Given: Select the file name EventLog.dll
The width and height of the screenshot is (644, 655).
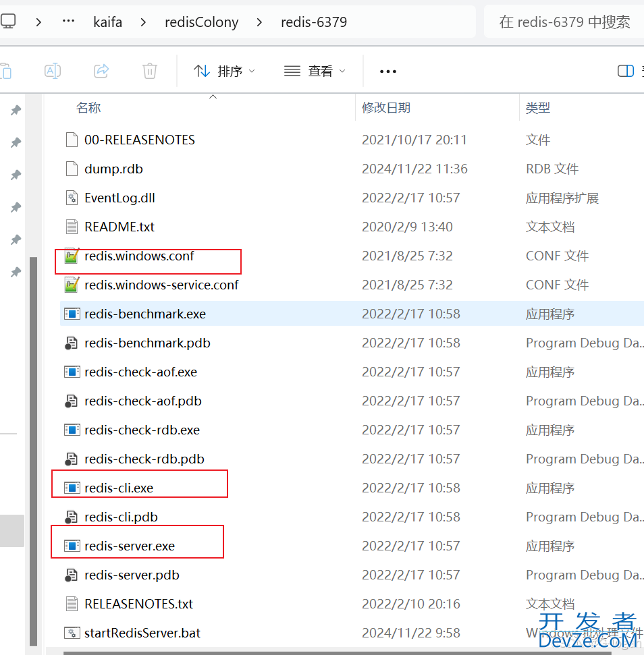Looking at the screenshot, I should tap(119, 198).
